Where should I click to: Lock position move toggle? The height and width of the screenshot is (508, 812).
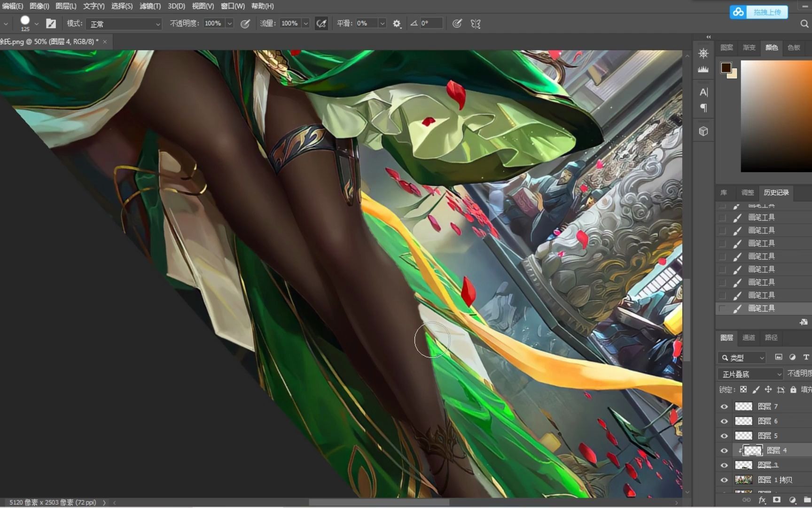[768, 389]
